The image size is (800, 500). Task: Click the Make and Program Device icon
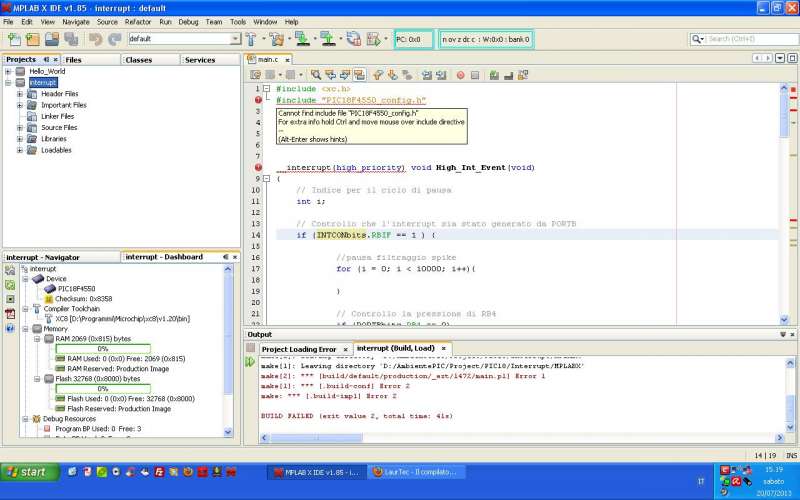(x=302, y=39)
